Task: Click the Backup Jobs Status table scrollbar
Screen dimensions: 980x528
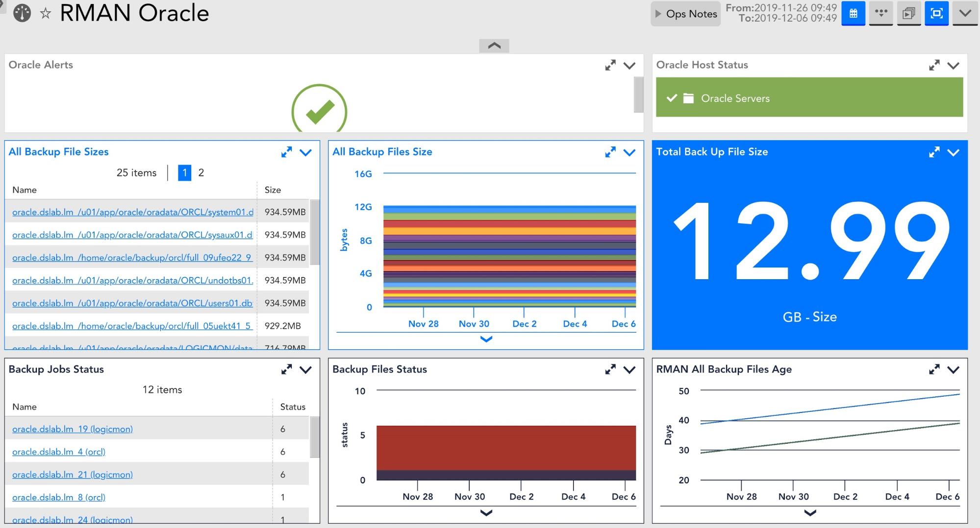Action: click(x=315, y=437)
